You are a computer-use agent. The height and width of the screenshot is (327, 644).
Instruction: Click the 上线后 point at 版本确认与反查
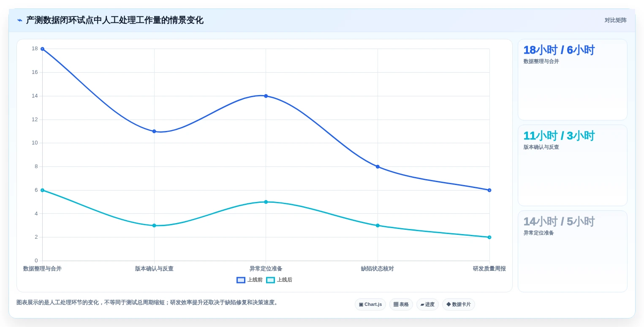(x=154, y=226)
